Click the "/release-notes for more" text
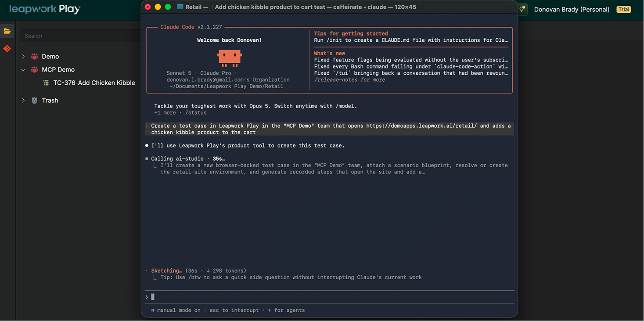Viewport: 644px width, 321px height. click(349, 79)
